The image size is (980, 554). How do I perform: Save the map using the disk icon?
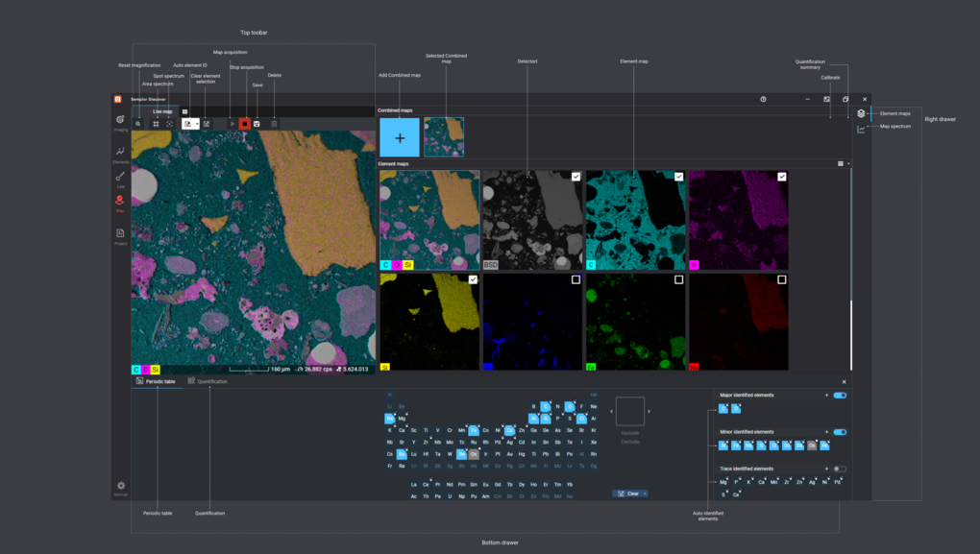coord(257,124)
